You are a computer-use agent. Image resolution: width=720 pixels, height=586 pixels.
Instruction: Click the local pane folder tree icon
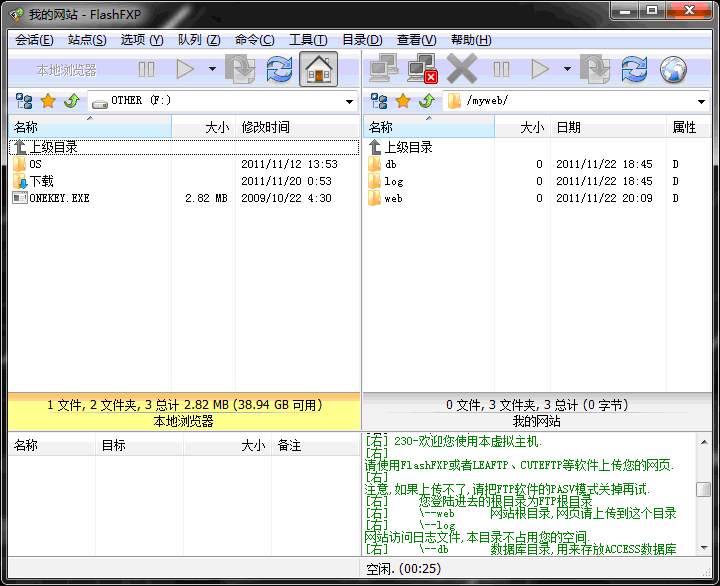pos(24,101)
